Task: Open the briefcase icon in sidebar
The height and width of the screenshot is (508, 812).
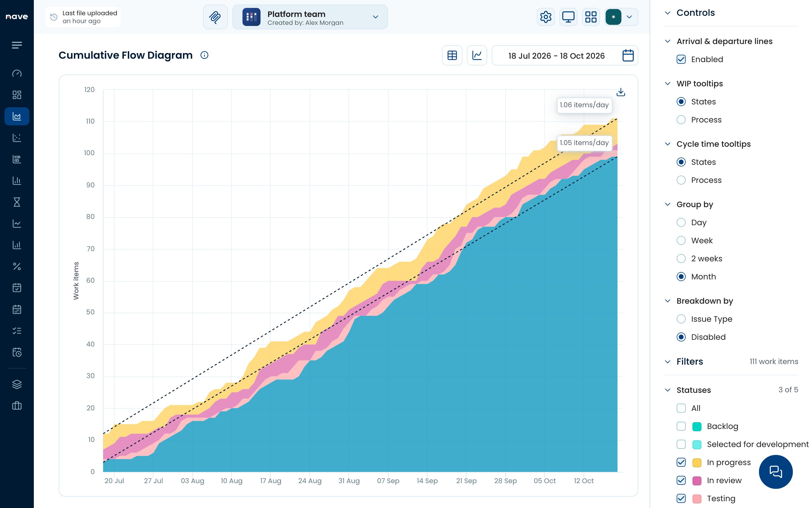Action: [17, 406]
